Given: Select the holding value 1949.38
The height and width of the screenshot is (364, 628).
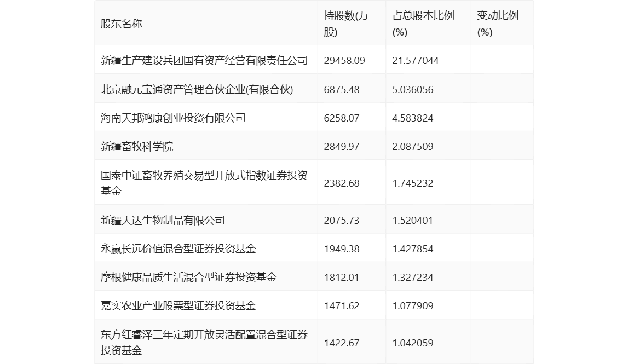Looking at the screenshot, I should point(342,249).
